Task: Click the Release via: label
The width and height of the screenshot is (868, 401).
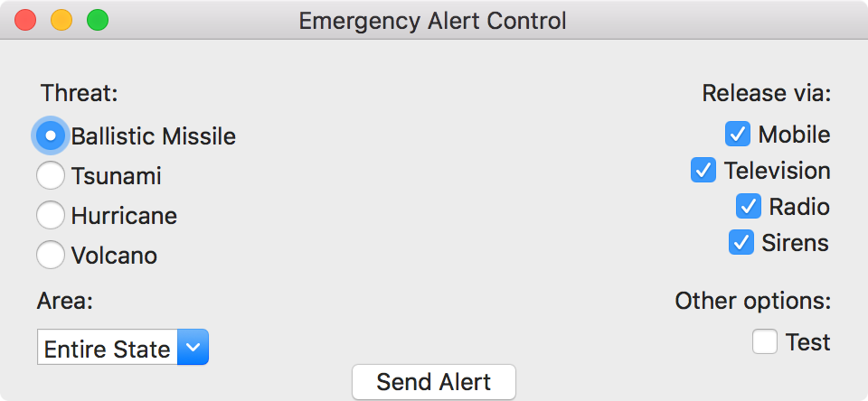Action: pyautogui.click(x=767, y=93)
